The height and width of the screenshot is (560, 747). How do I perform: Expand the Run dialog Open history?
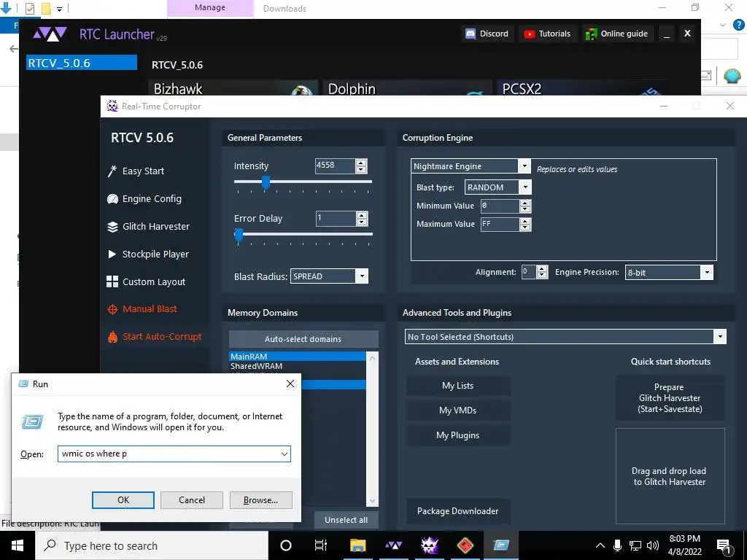pyautogui.click(x=285, y=454)
